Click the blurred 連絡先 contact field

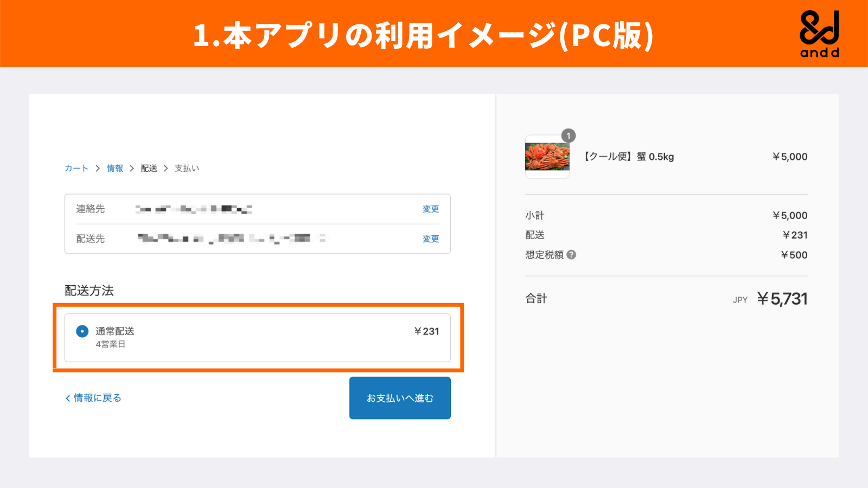point(194,209)
